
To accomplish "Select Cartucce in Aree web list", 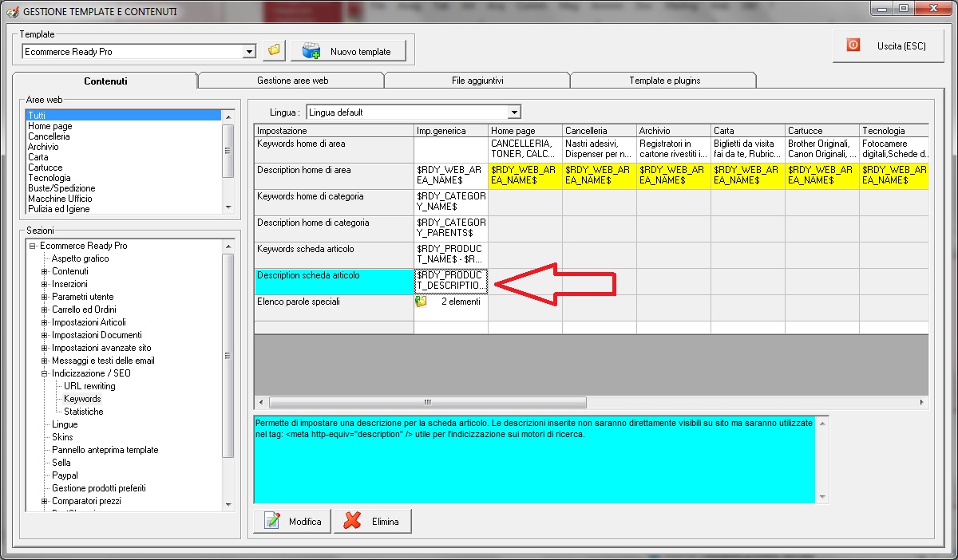I will [123, 168].
